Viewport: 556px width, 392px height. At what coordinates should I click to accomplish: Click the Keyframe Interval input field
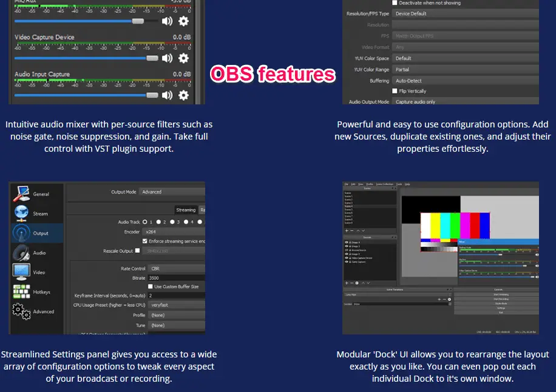[177, 296]
